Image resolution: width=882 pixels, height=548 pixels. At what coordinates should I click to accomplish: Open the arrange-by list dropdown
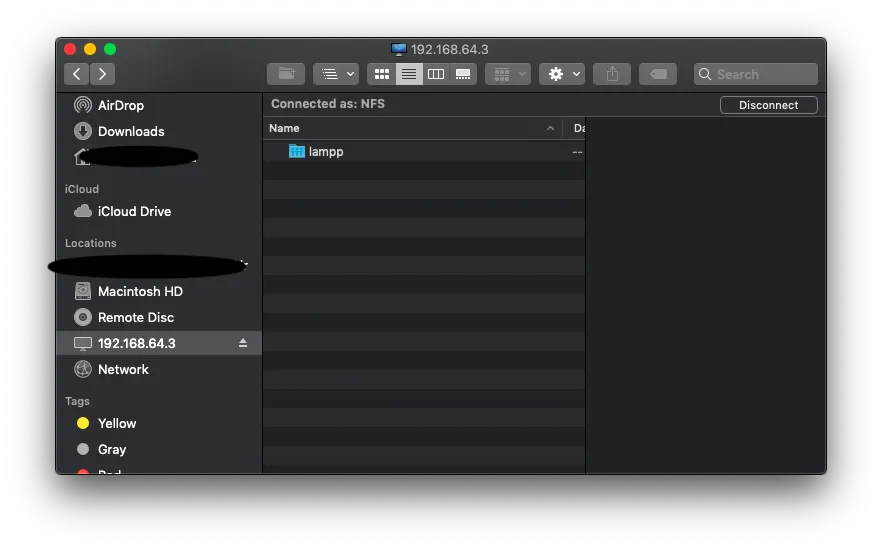(336, 74)
